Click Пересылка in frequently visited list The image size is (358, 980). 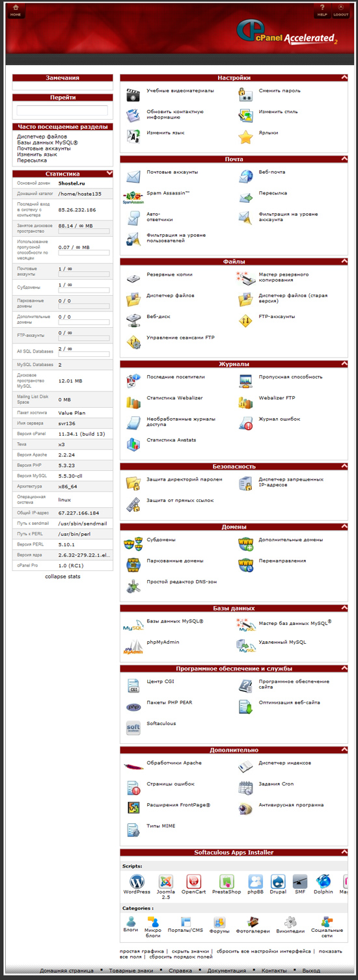coord(32,160)
